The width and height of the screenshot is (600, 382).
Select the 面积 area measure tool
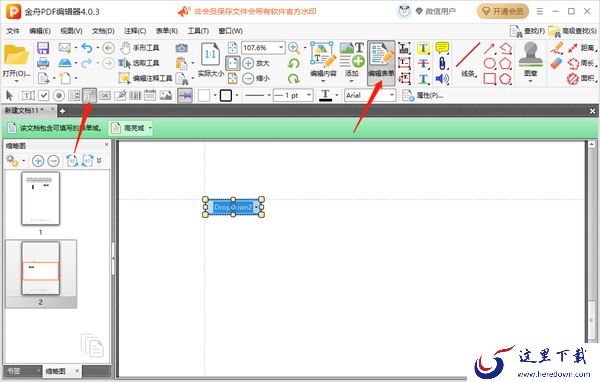coord(582,78)
